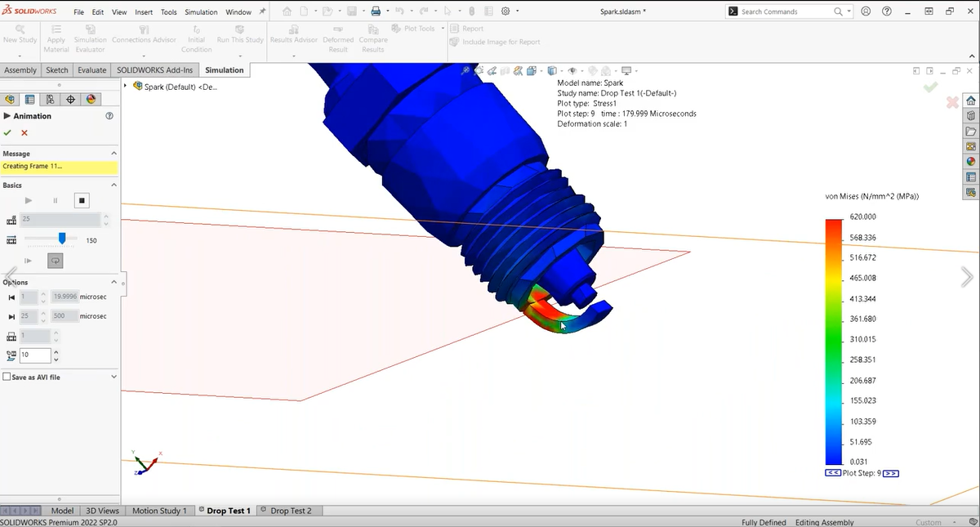Image resolution: width=980 pixels, height=527 pixels.
Task: Open the user login account icon
Action: click(866, 11)
